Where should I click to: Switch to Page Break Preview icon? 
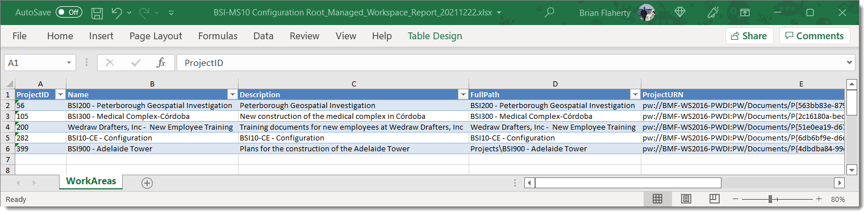click(x=715, y=199)
